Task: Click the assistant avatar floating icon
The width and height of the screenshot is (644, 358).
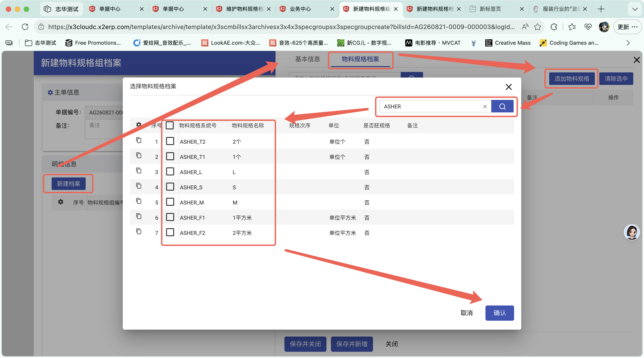Action: pyautogui.click(x=632, y=232)
